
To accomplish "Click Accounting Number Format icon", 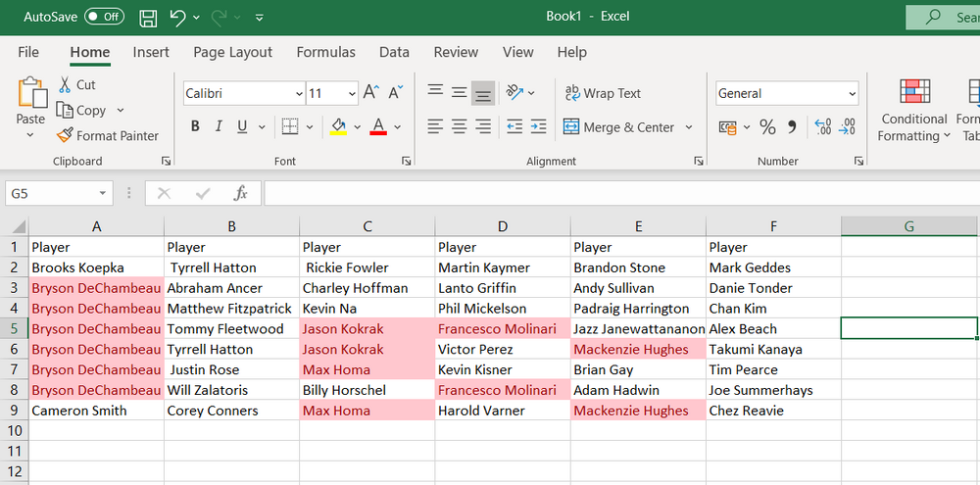I will tap(728, 127).
